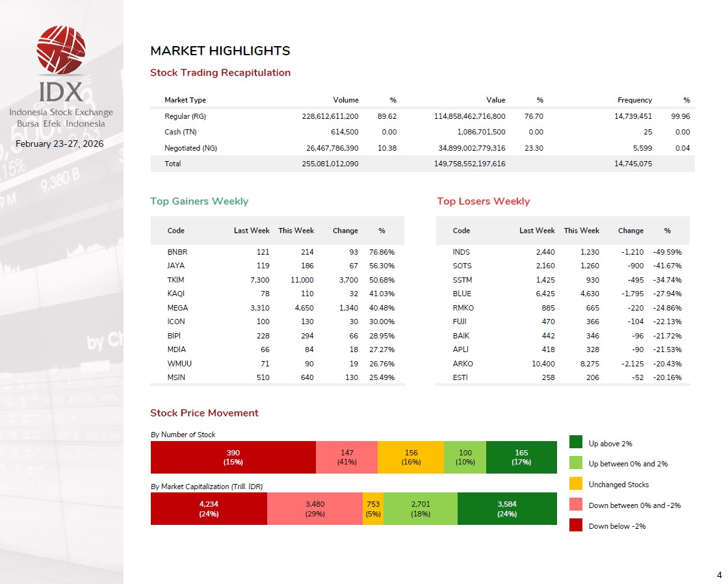Click the 'BIPI' gainer code
This screenshot has width=728, height=584.
(174, 335)
